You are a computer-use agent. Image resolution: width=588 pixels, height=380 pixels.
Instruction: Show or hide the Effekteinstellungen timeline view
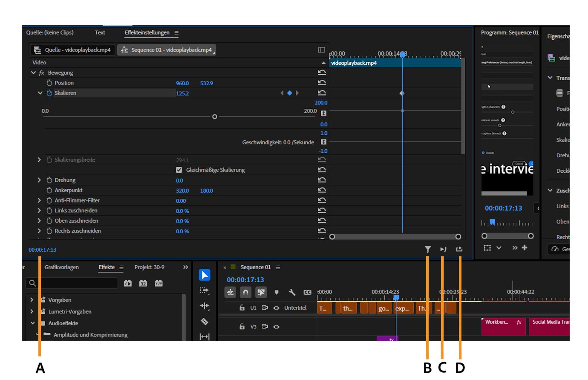click(322, 50)
